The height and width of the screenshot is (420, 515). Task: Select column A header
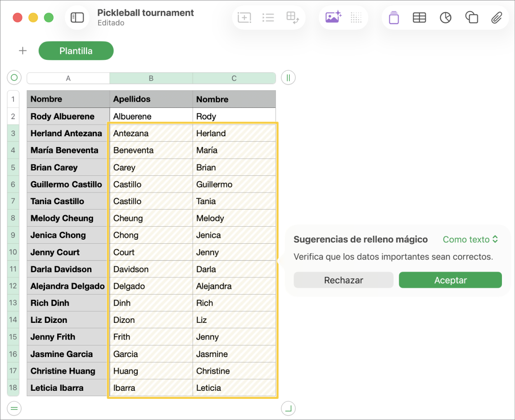(x=68, y=78)
